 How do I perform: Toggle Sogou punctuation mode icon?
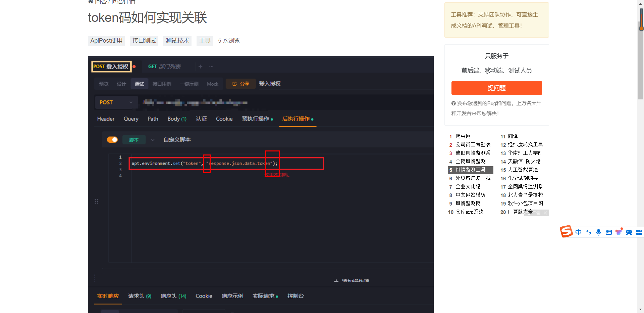(589, 232)
